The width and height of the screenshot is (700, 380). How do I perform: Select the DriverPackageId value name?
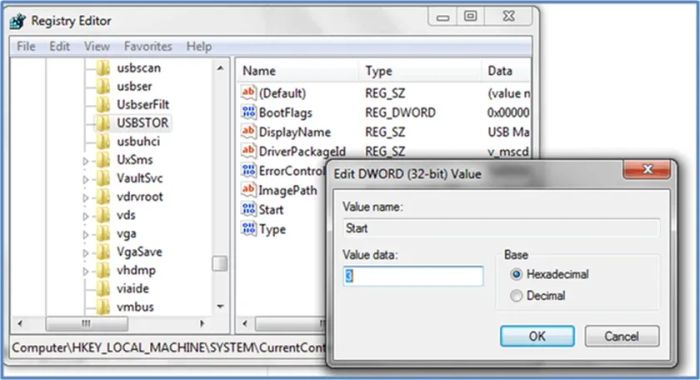(302, 152)
